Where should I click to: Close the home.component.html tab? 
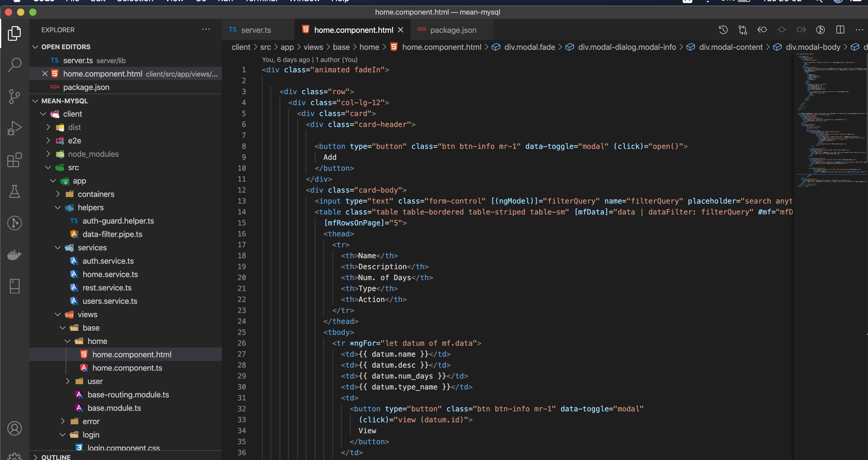coord(401,30)
